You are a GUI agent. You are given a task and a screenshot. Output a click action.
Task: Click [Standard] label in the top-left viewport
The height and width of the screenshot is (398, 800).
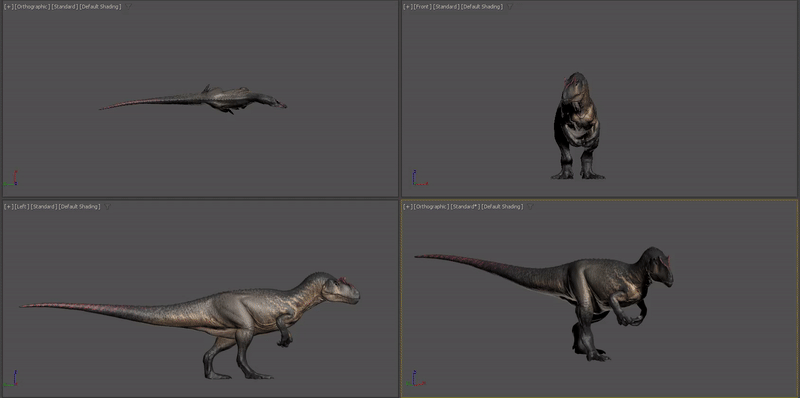click(65, 7)
